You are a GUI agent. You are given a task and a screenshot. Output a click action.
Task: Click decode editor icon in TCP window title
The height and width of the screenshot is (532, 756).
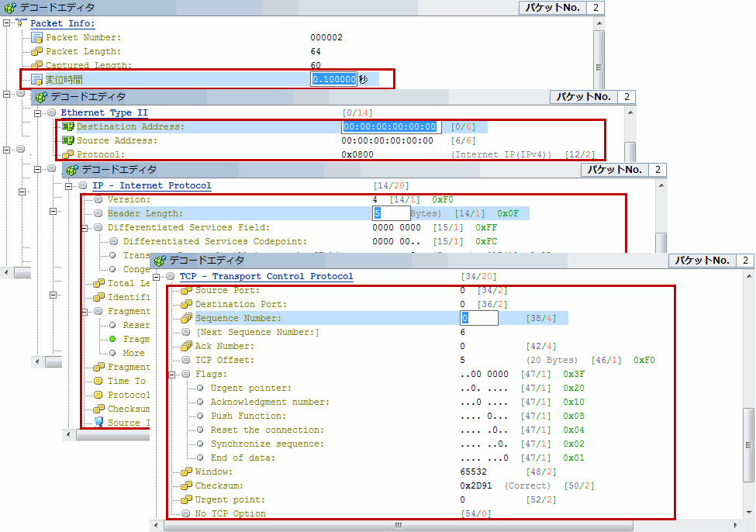click(x=160, y=261)
